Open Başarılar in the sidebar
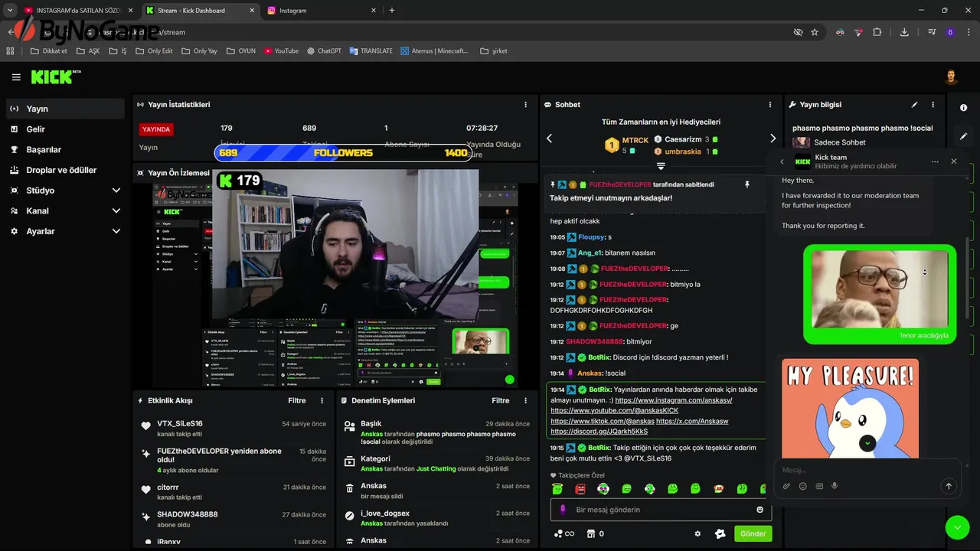980x551 pixels. pyautogui.click(x=65, y=149)
